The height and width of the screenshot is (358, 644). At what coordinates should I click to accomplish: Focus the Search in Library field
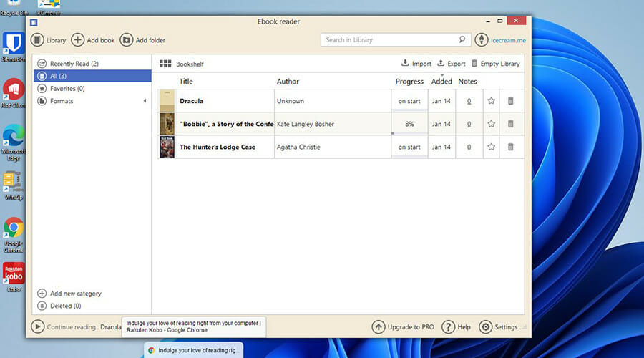(396, 39)
